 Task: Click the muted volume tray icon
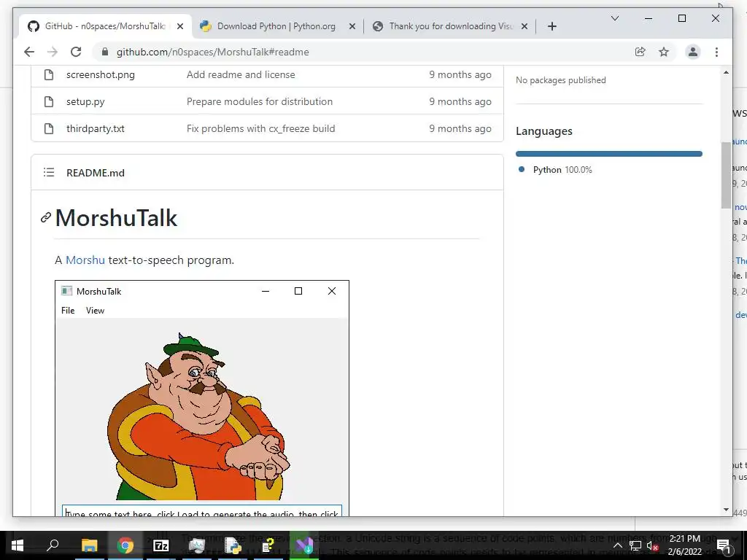(653, 545)
